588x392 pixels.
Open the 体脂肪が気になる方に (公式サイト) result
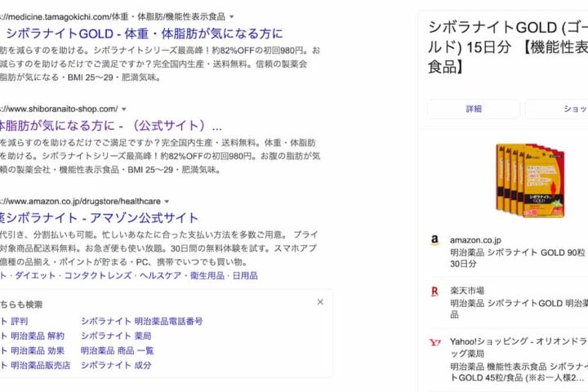111,126
